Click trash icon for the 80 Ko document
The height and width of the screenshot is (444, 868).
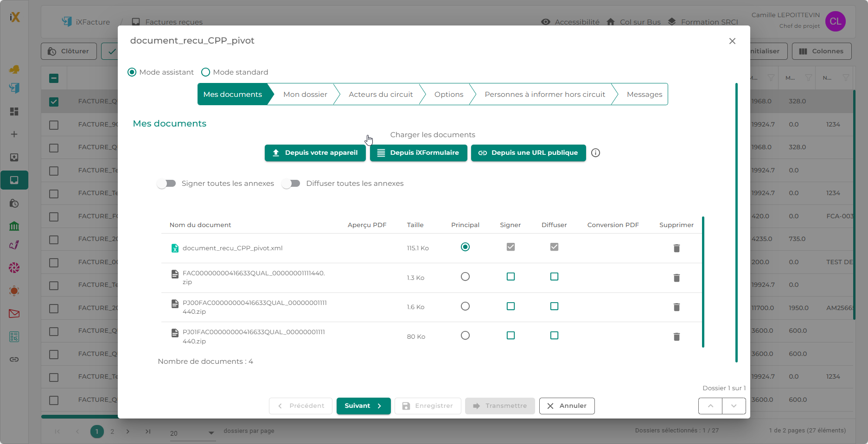tap(677, 337)
